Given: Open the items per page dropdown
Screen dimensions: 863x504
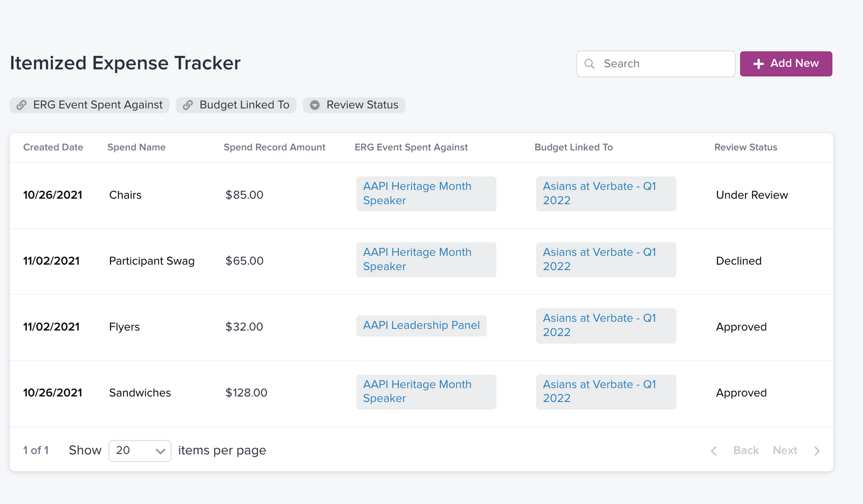Looking at the screenshot, I should coord(140,451).
